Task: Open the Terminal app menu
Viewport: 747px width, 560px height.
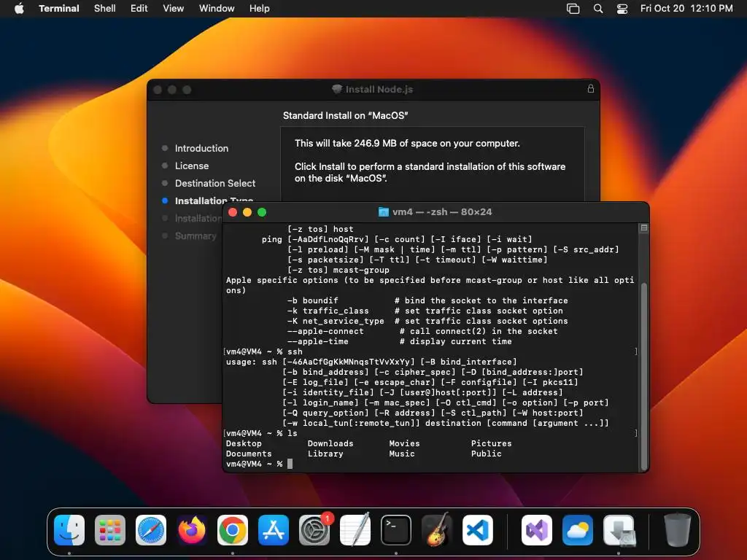Action: pos(59,8)
